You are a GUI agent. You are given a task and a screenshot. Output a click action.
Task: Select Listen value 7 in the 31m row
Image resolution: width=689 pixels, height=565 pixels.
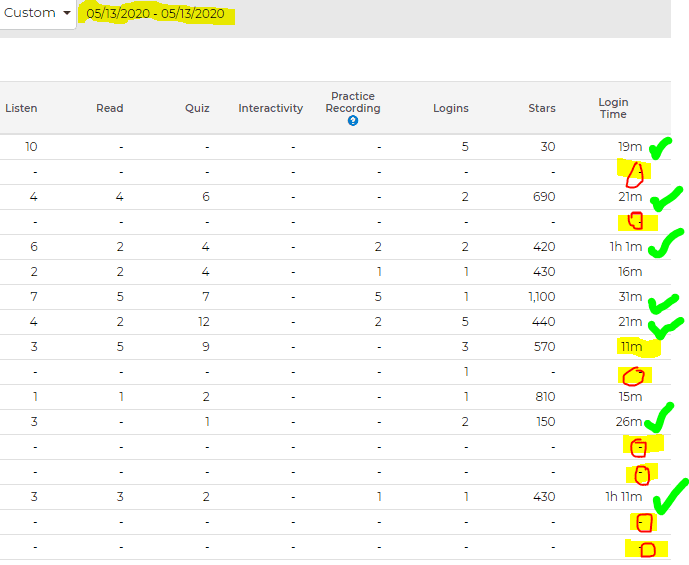tap(34, 297)
